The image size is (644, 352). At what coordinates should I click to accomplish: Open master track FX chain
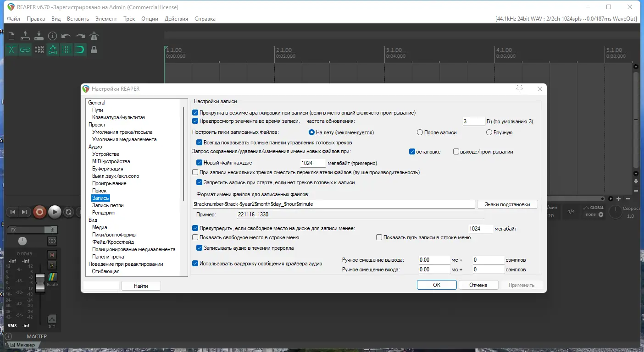(26, 230)
